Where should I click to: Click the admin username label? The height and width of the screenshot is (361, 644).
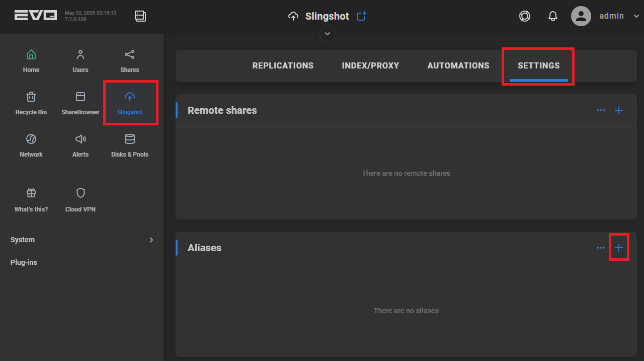coord(612,16)
